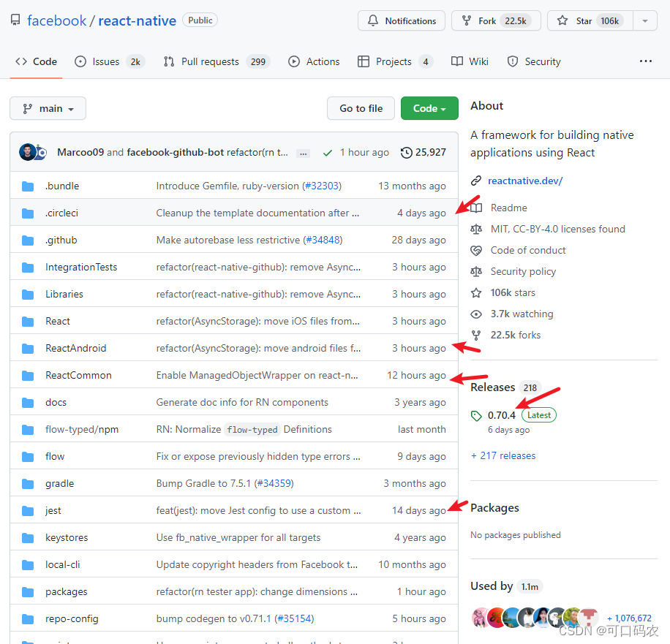Click the IntegrationTests folder icon

click(x=28, y=268)
